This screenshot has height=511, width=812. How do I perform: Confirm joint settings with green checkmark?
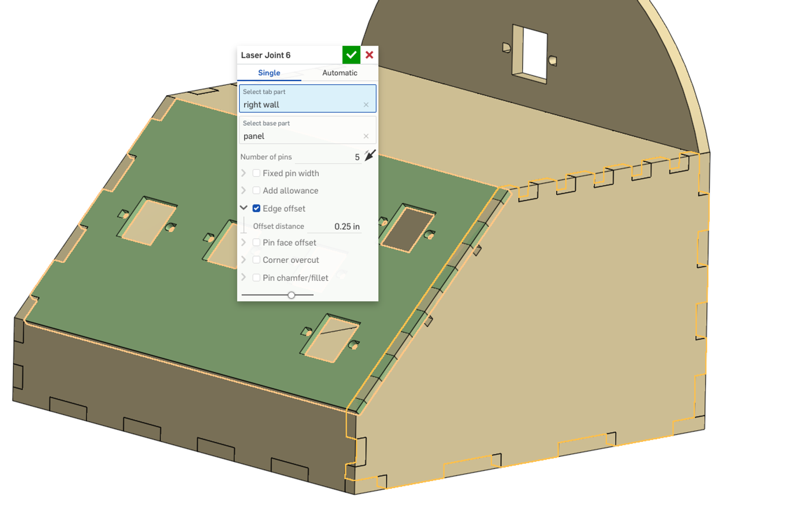point(351,55)
